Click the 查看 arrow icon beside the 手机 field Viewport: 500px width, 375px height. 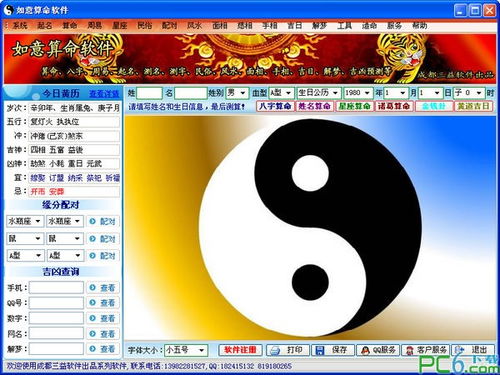93,287
